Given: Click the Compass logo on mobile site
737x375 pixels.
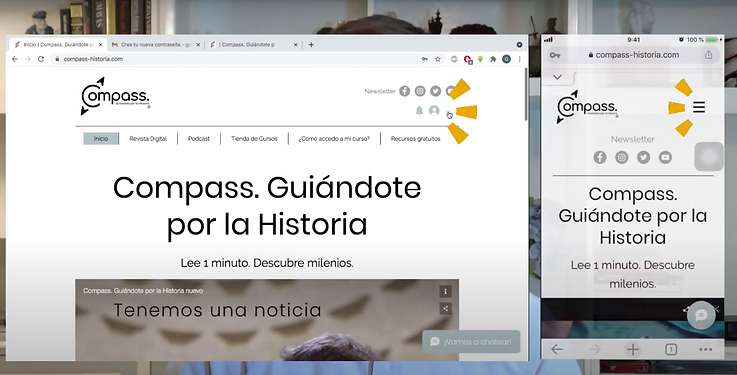Looking at the screenshot, I should pos(587,107).
